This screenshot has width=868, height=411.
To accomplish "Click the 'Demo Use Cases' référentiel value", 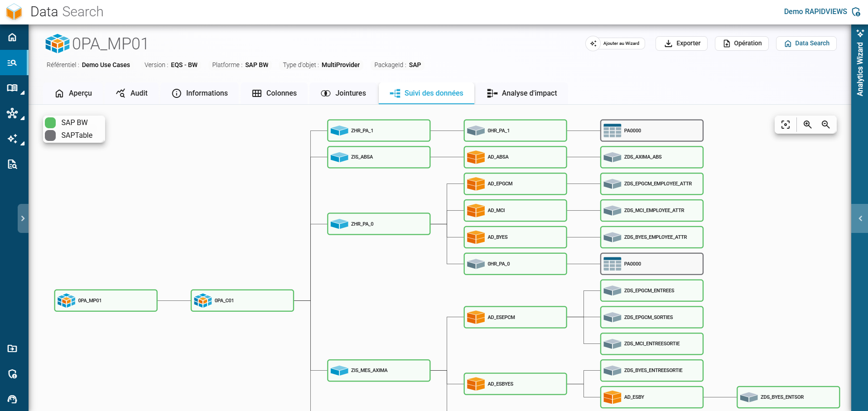I will point(106,65).
